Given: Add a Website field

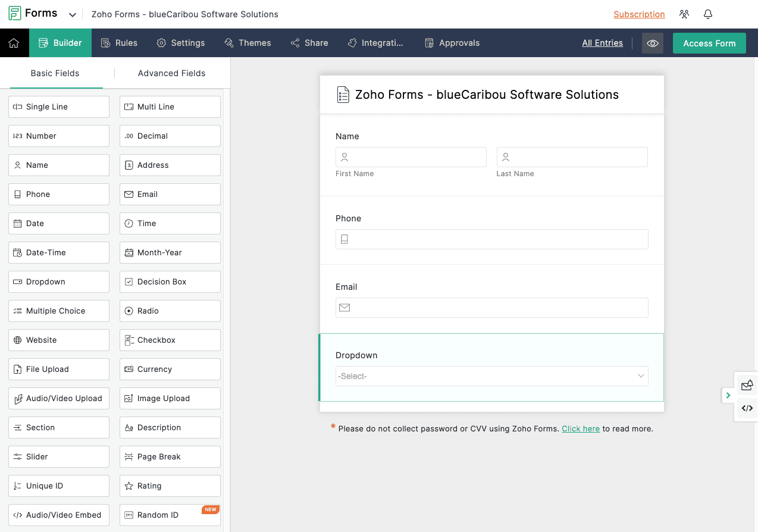Looking at the screenshot, I should tap(59, 340).
